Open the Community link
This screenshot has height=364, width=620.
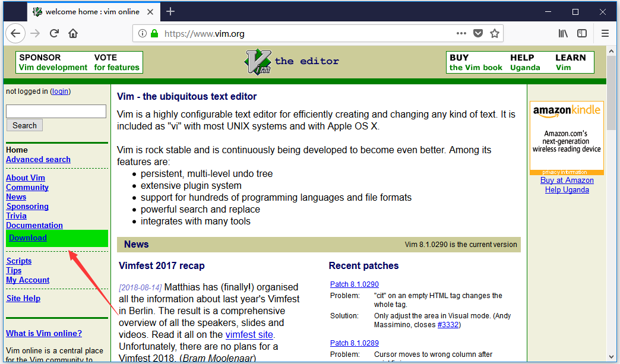click(27, 187)
